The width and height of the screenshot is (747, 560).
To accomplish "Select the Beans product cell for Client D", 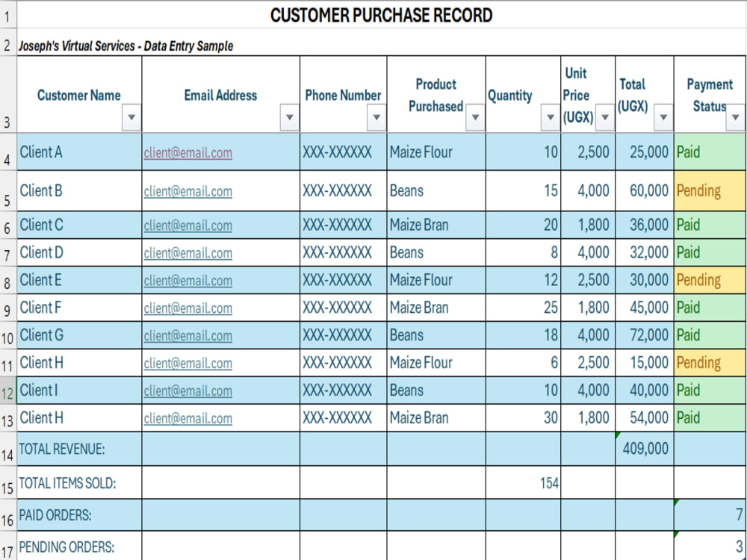I will tap(436, 252).
